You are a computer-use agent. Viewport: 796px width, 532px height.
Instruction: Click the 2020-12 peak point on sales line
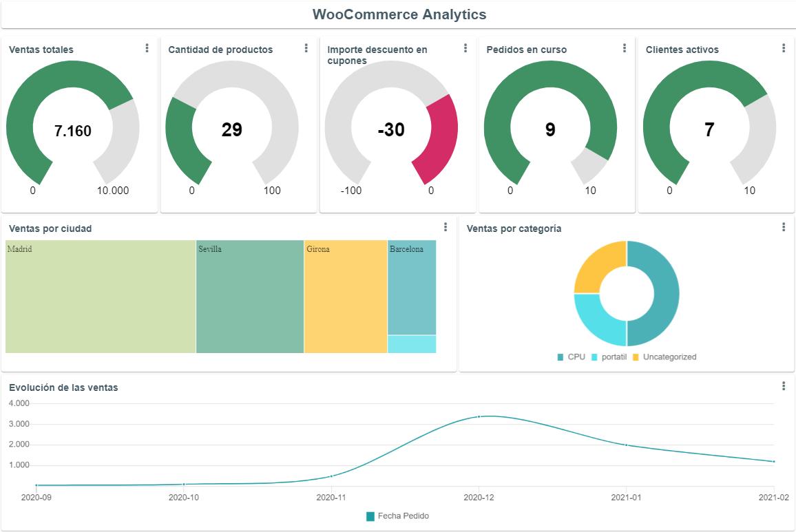pos(479,417)
